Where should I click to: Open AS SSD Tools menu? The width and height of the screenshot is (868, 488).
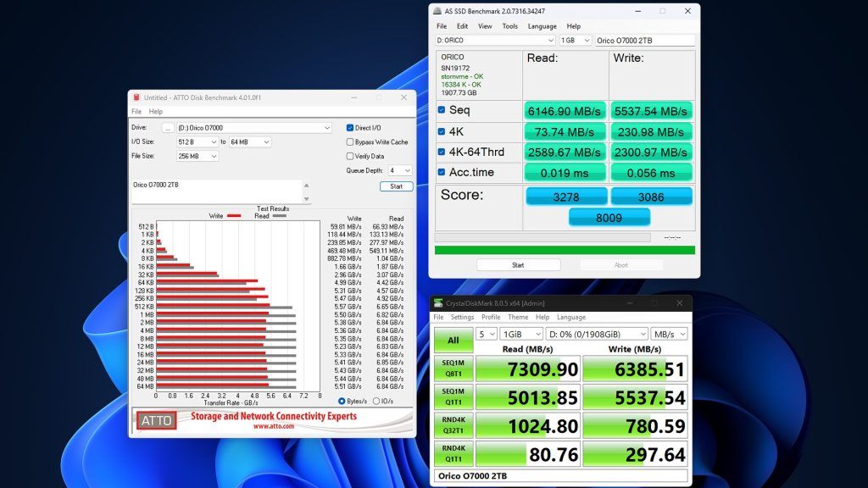pyautogui.click(x=509, y=26)
